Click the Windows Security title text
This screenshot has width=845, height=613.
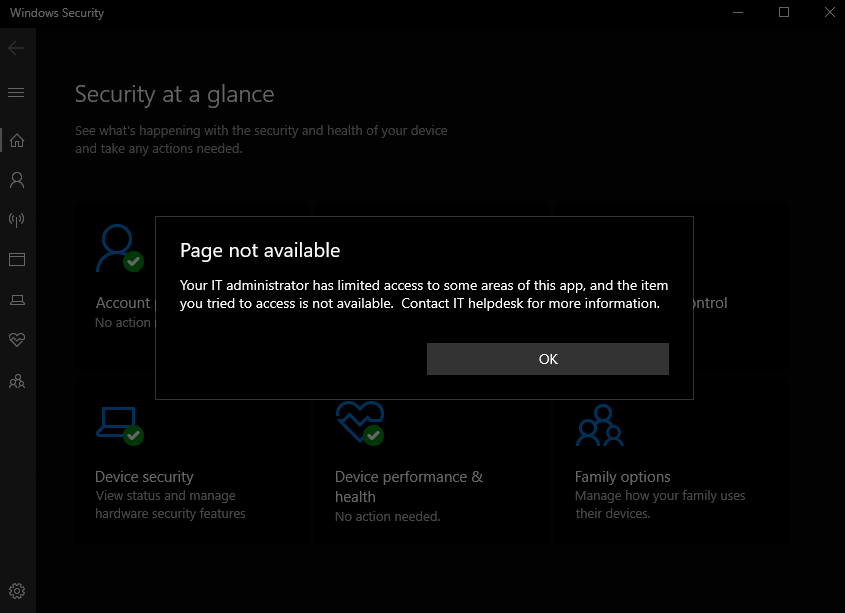[57, 13]
